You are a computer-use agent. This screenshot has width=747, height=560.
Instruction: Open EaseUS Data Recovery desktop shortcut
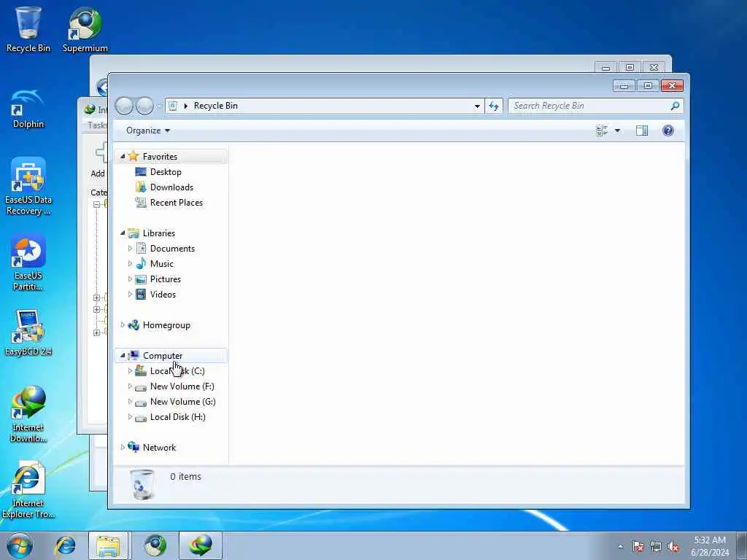point(28,187)
